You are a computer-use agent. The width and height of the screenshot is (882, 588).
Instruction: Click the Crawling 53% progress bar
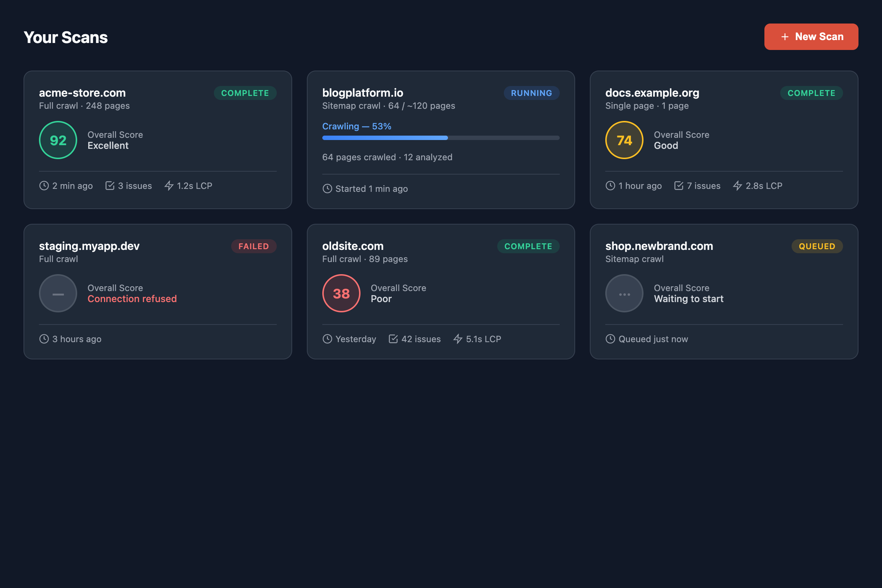[441, 138]
